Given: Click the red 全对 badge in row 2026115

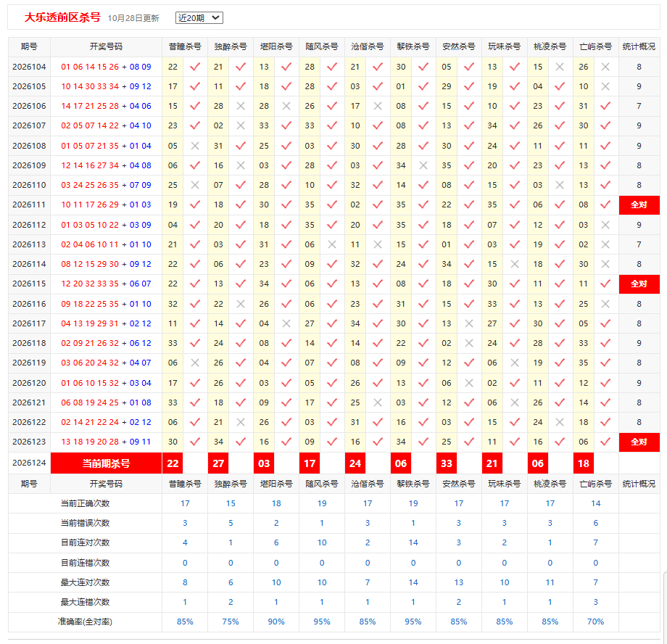Looking at the screenshot, I should 639,284.
